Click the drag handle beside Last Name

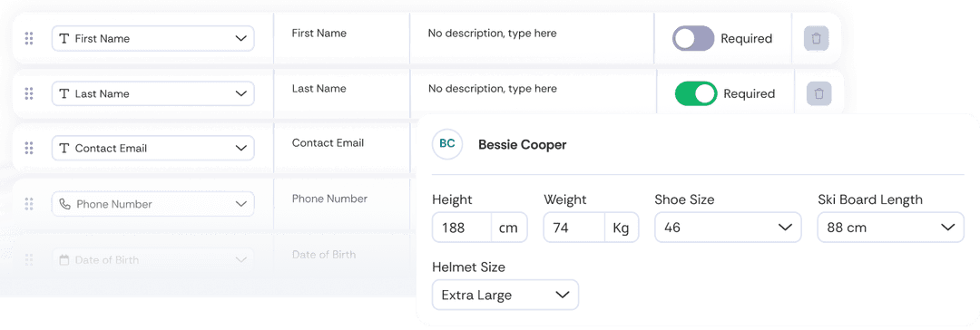tap(29, 93)
